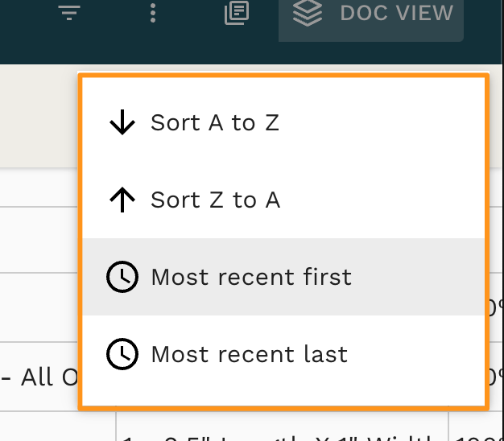
Task: Open the filter list icon
Action: pyautogui.click(x=69, y=13)
